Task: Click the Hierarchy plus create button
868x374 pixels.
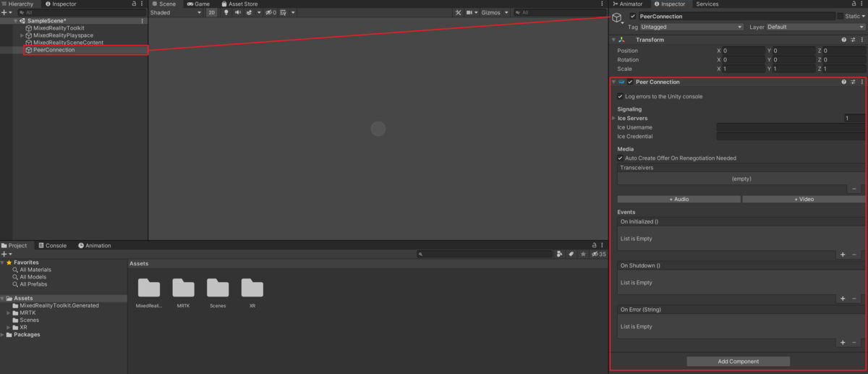Action: pyautogui.click(x=5, y=13)
